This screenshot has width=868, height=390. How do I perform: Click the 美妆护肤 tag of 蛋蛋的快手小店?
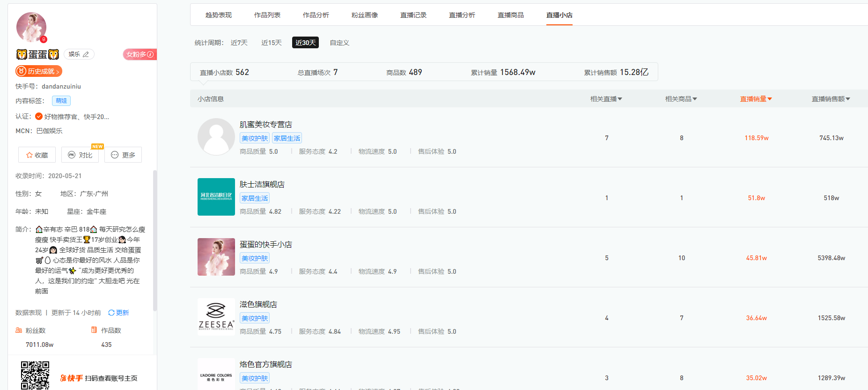pyautogui.click(x=255, y=258)
